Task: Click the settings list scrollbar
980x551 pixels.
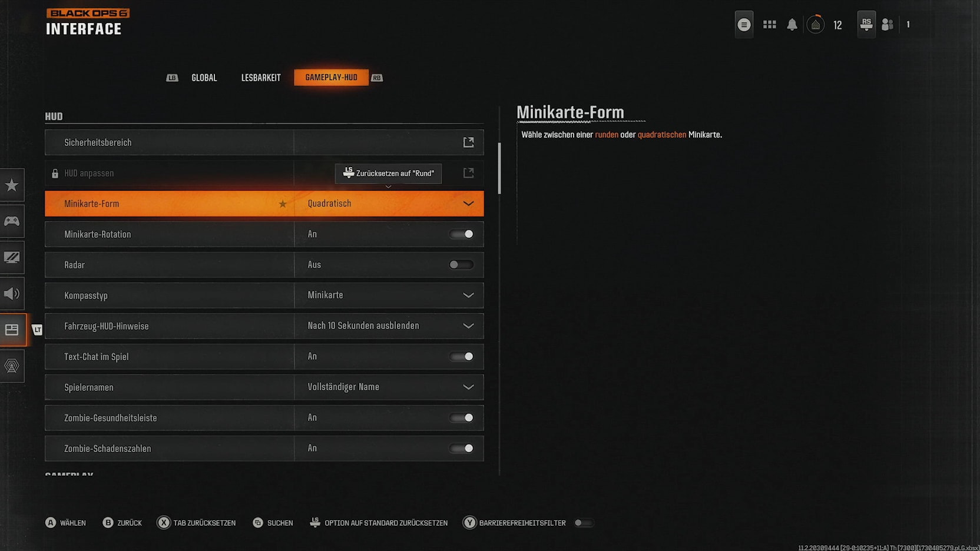Action: click(x=499, y=168)
